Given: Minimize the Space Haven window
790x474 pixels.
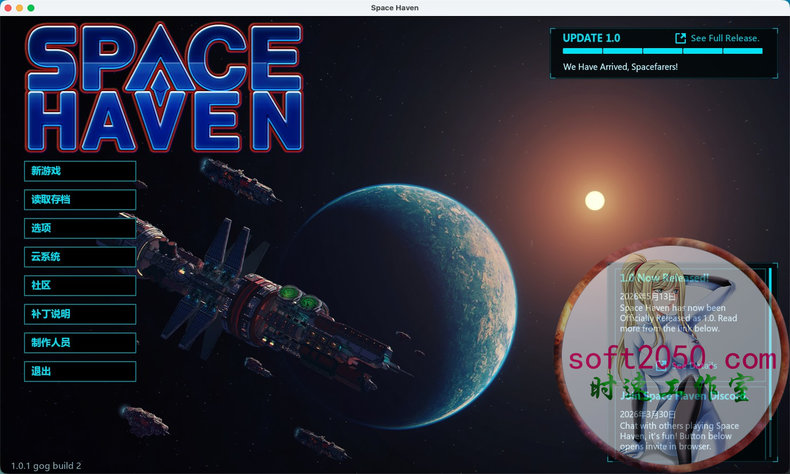Looking at the screenshot, I should 20,8.
